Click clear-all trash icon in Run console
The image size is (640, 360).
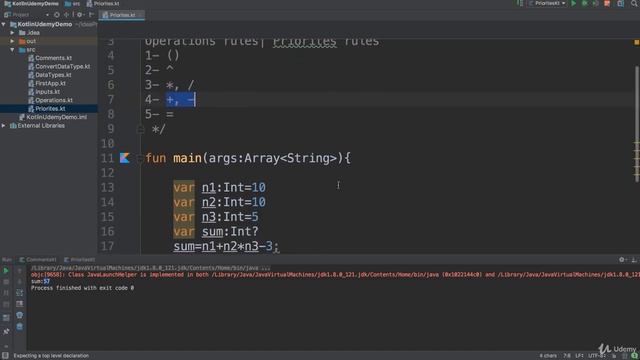tap(19, 327)
